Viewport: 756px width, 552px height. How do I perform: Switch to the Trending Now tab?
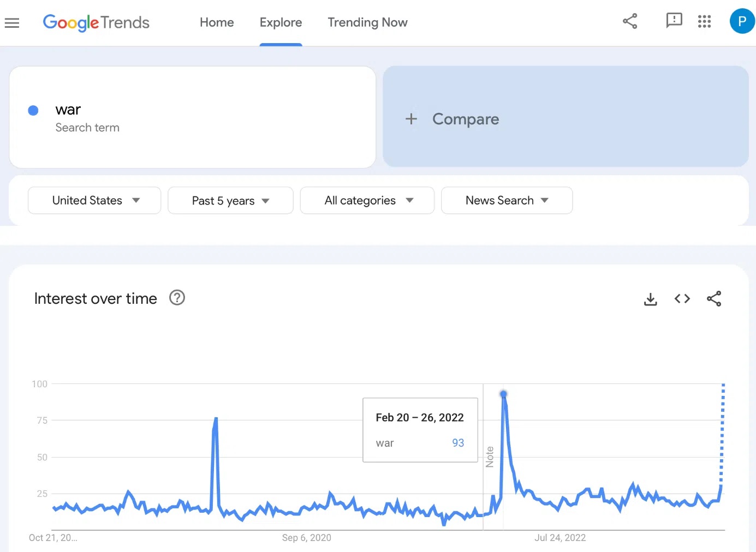point(367,22)
